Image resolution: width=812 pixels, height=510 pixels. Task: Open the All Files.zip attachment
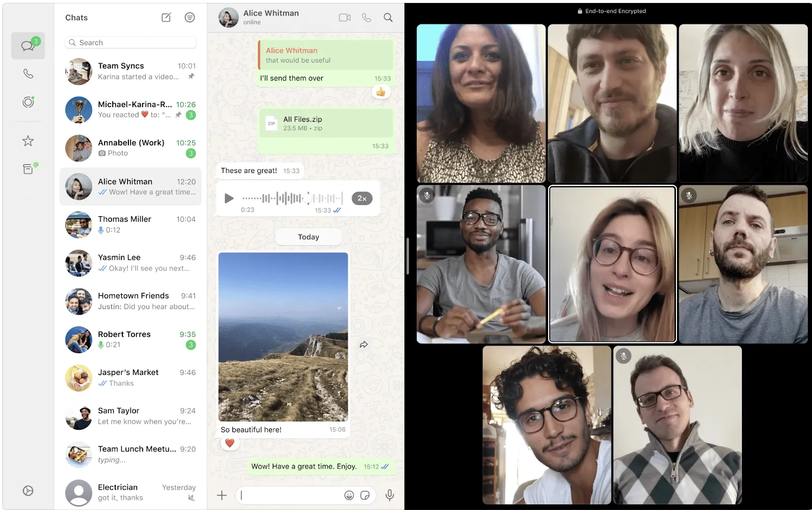tap(326, 123)
